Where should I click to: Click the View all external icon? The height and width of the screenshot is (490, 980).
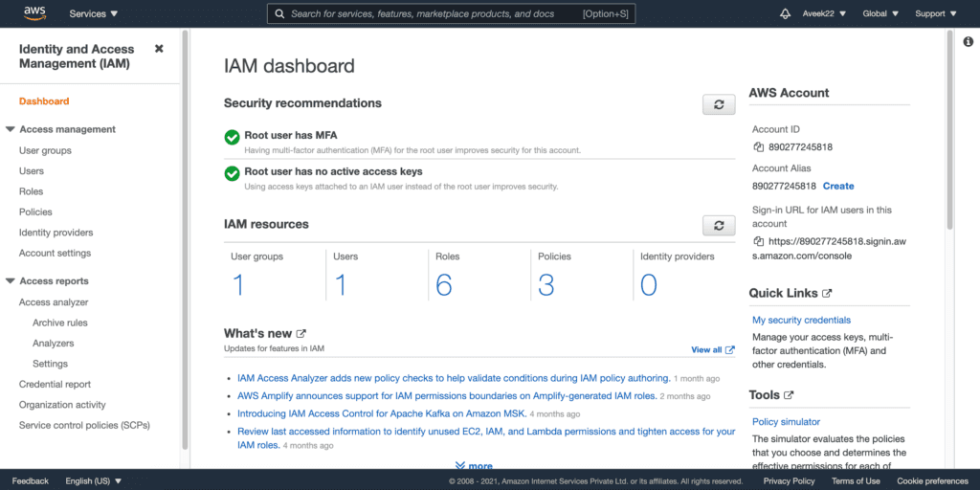[730, 350]
